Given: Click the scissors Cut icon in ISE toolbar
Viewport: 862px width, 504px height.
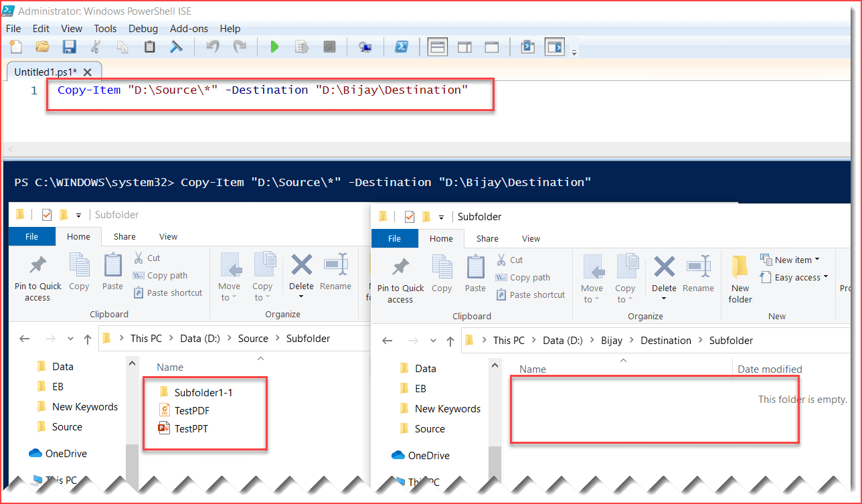Looking at the screenshot, I should click(96, 46).
